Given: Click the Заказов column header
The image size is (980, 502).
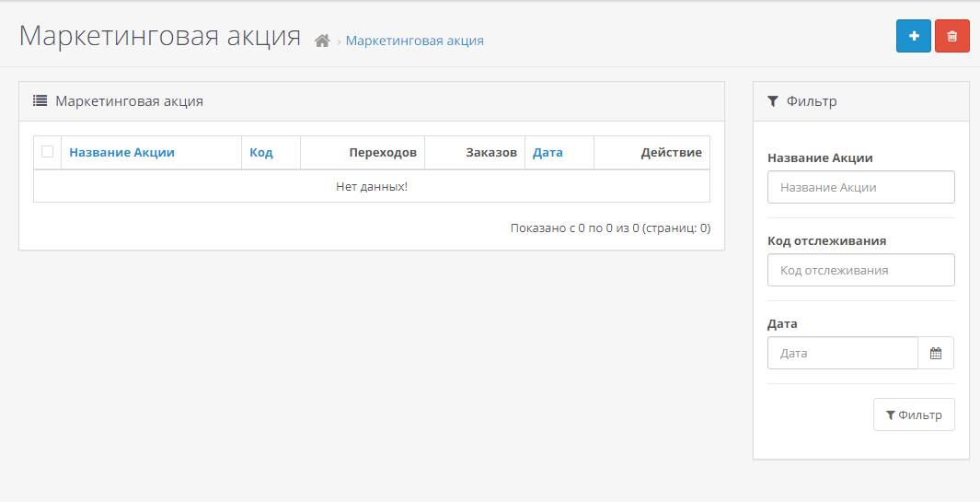Looking at the screenshot, I should (491, 153).
